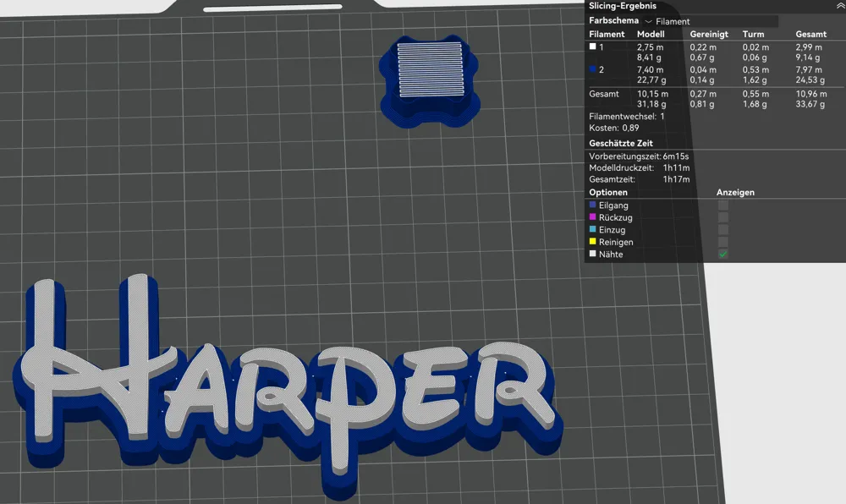The height and width of the screenshot is (504, 846).
Task: Click the Filamentwechsel: 1 line
Action: pyautogui.click(x=627, y=117)
